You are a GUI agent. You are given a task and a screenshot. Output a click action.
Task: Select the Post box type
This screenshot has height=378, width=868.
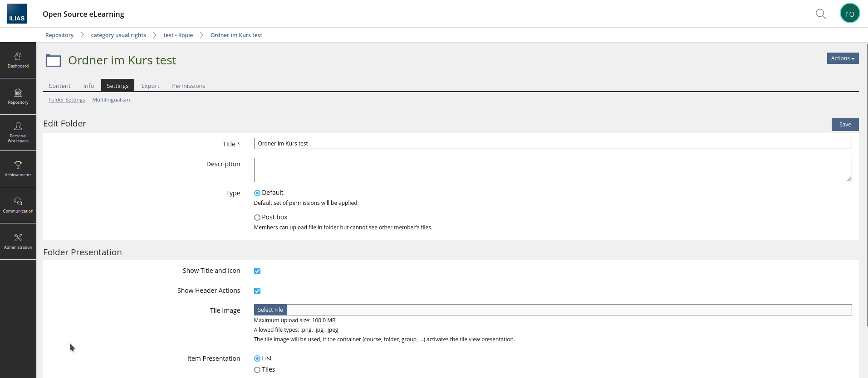pyautogui.click(x=257, y=218)
